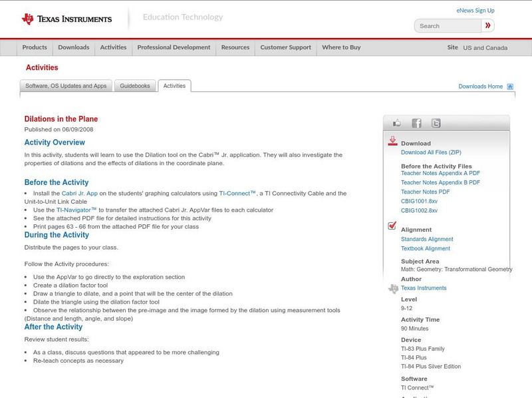This screenshot has width=532, height=398.
Task: Download the CBIG1001.8xv file
Action: point(419,201)
